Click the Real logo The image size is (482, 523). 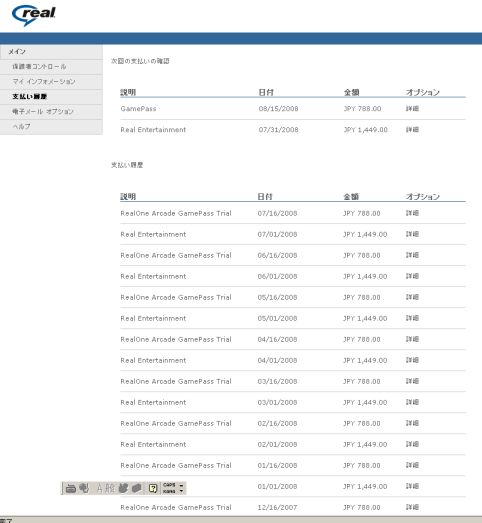click(33, 15)
